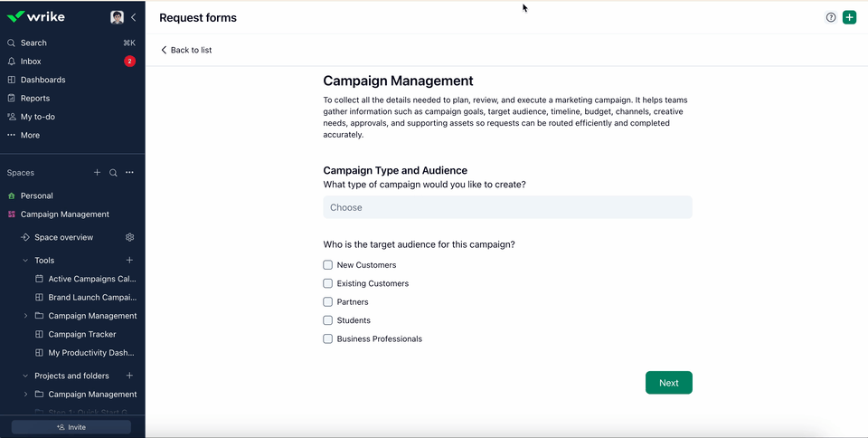
Task: Open the red Inbox notification badge
Action: click(129, 62)
